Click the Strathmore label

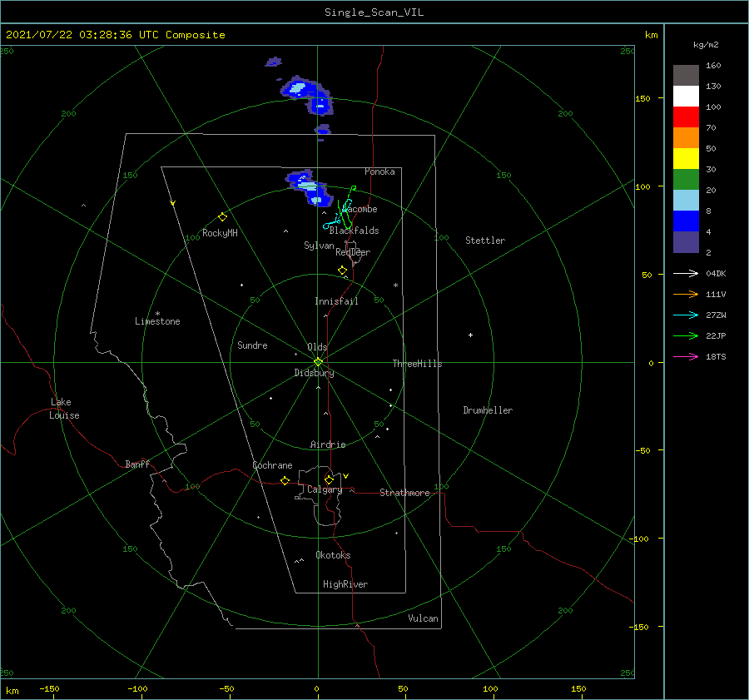pyautogui.click(x=404, y=493)
